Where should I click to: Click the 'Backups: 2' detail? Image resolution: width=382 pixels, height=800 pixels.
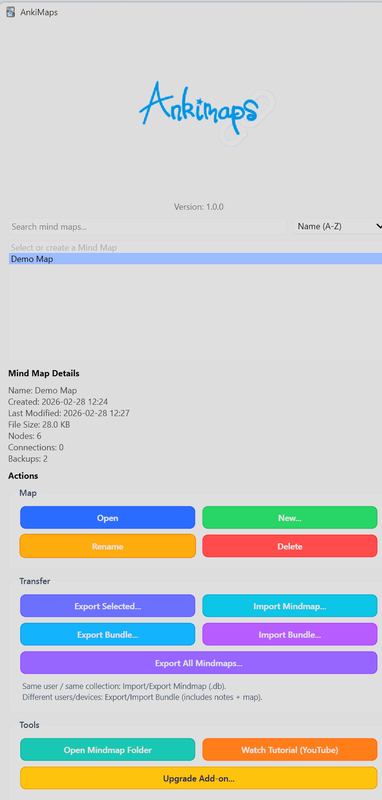click(x=28, y=459)
